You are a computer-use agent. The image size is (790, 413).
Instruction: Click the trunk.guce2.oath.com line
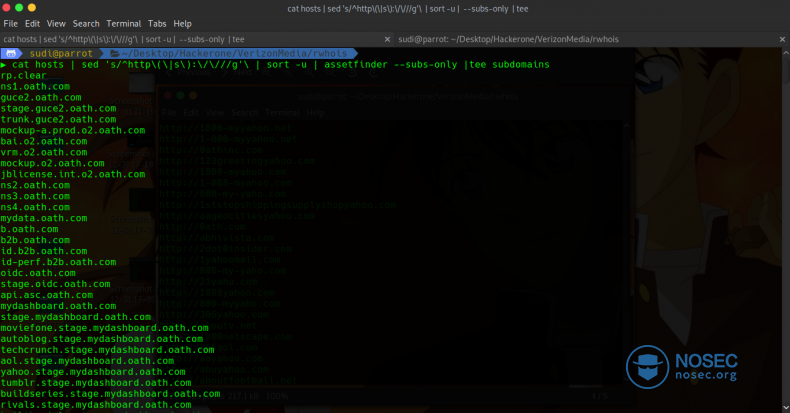(58, 119)
